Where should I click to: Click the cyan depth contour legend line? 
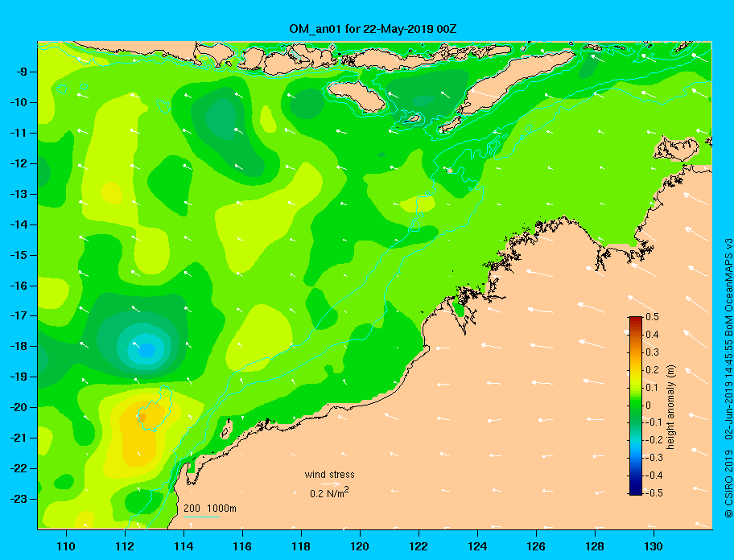201,517
